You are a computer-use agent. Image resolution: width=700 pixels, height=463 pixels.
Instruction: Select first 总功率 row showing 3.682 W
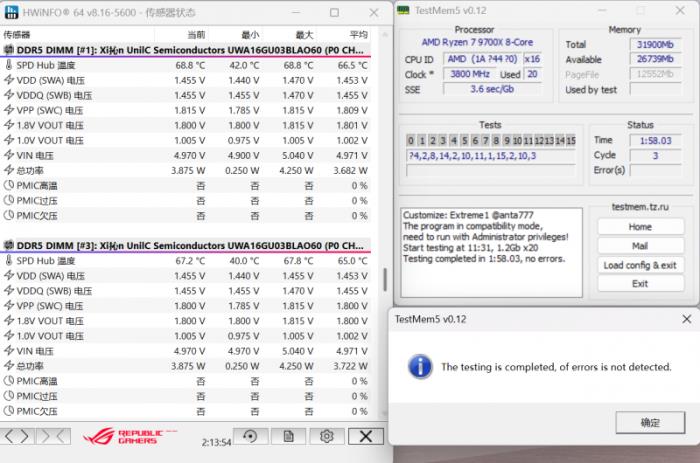tap(185, 171)
